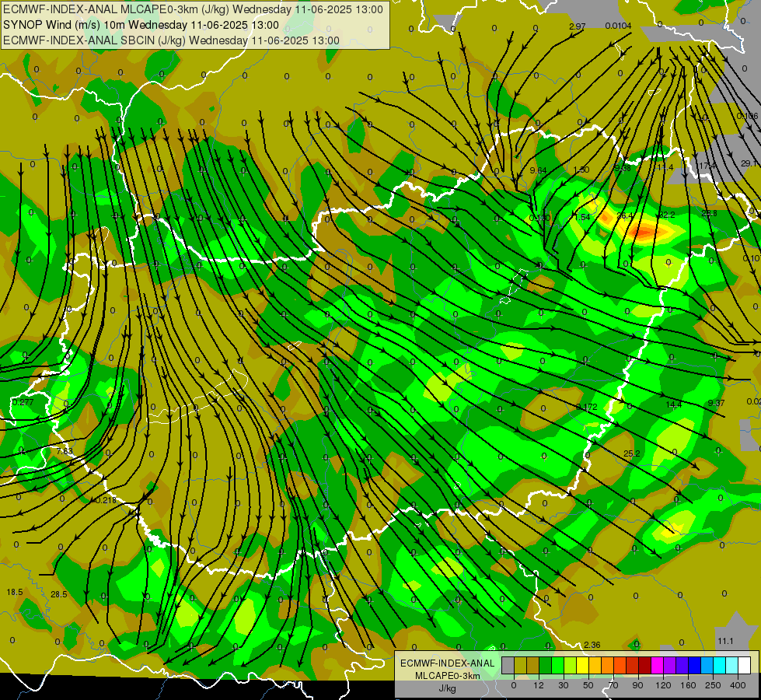The height and width of the screenshot is (700, 761).
Task: Select the deep blue legend swatch
Action: coord(695,665)
